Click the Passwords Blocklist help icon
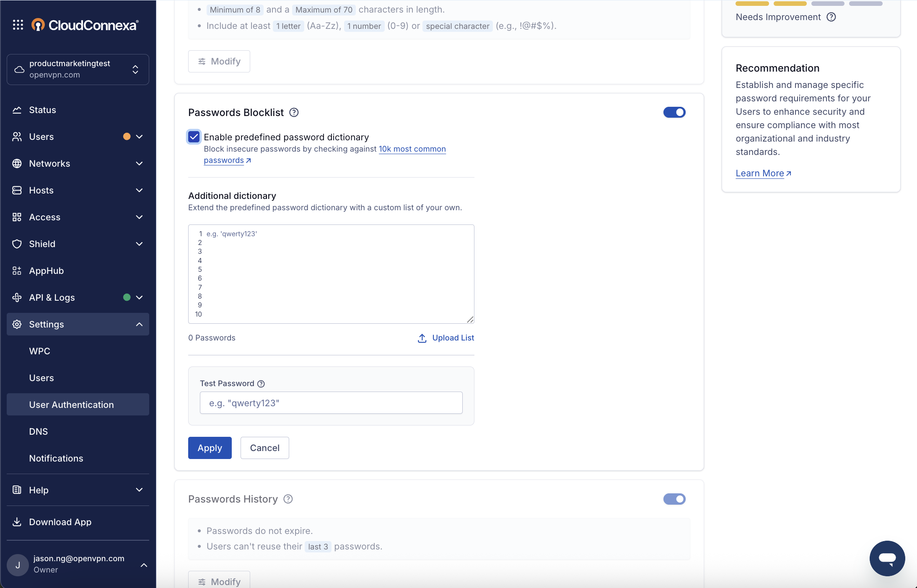917x588 pixels. (294, 113)
